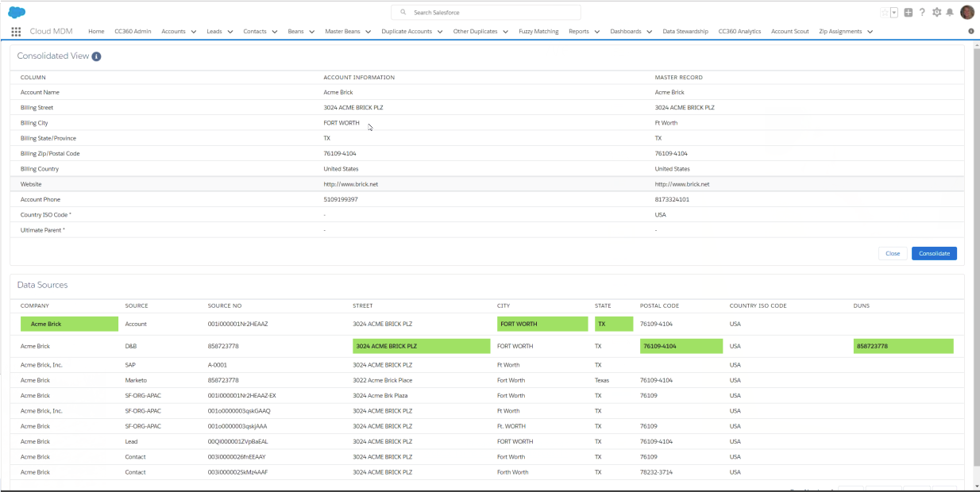Click the Forth Worth city cell

pyautogui.click(x=512, y=472)
